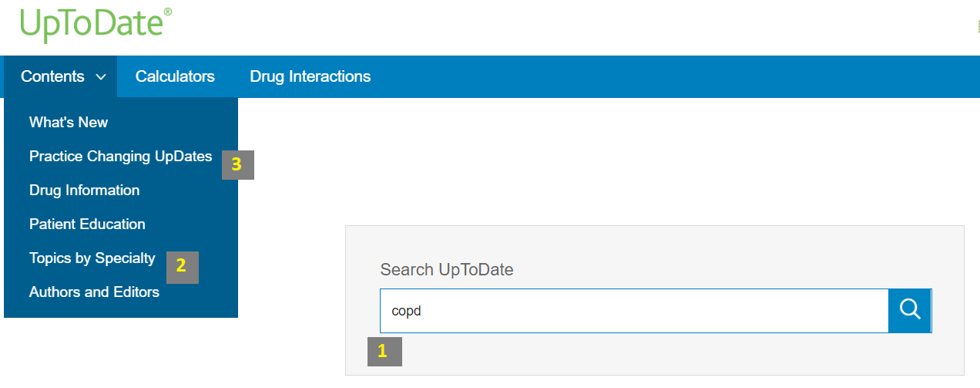
Task: Focus the search field containing "copd"
Action: [632, 311]
